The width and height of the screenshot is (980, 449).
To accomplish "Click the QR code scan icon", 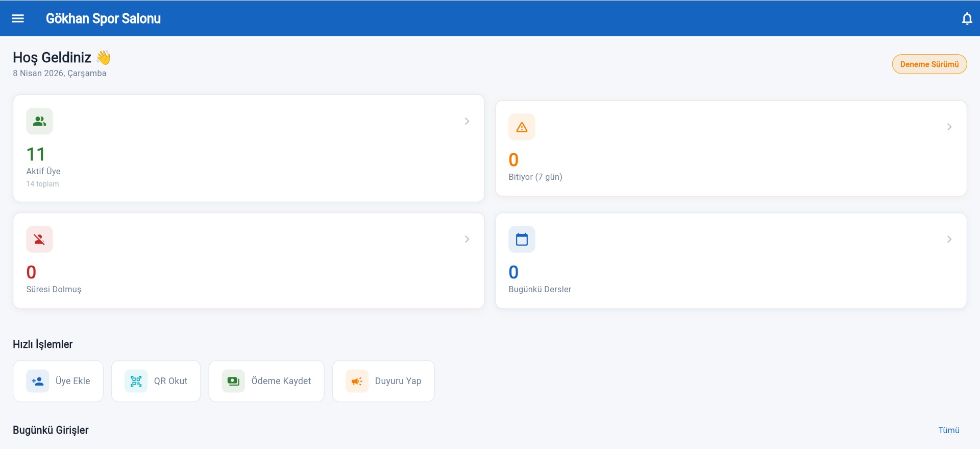I will tap(136, 381).
